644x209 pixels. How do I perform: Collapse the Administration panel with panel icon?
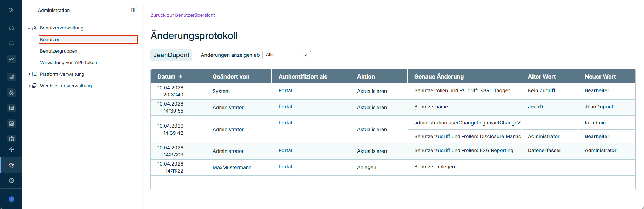133,10
